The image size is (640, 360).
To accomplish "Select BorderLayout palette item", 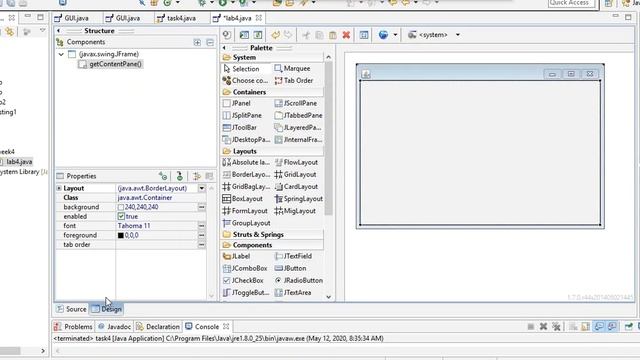I will [246, 175].
